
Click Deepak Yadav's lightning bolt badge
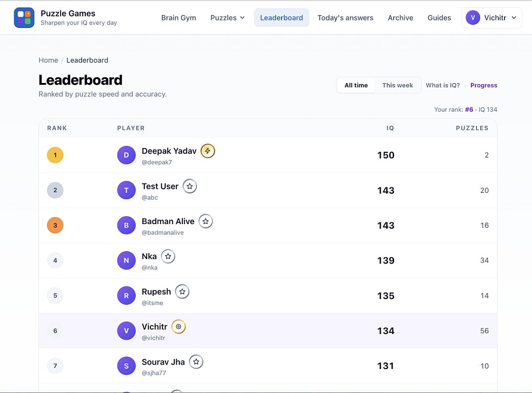tap(208, 151)
